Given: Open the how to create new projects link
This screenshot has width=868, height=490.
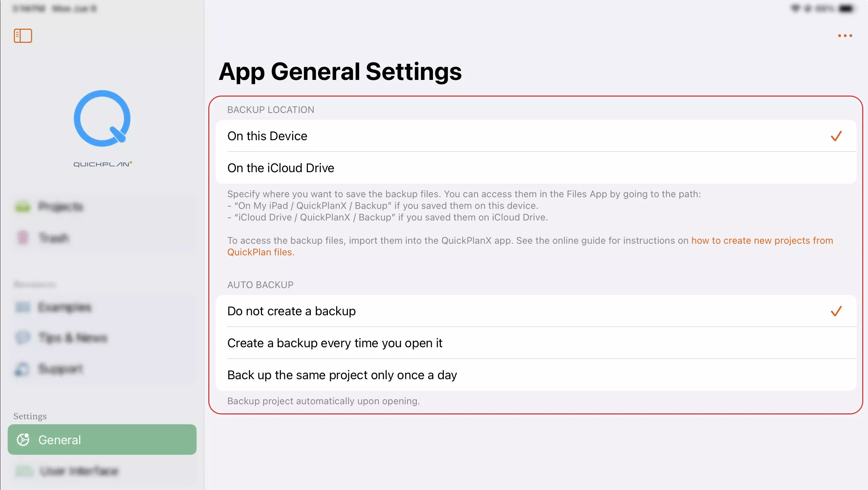Looking at the screenshot, I should [761, 240].
